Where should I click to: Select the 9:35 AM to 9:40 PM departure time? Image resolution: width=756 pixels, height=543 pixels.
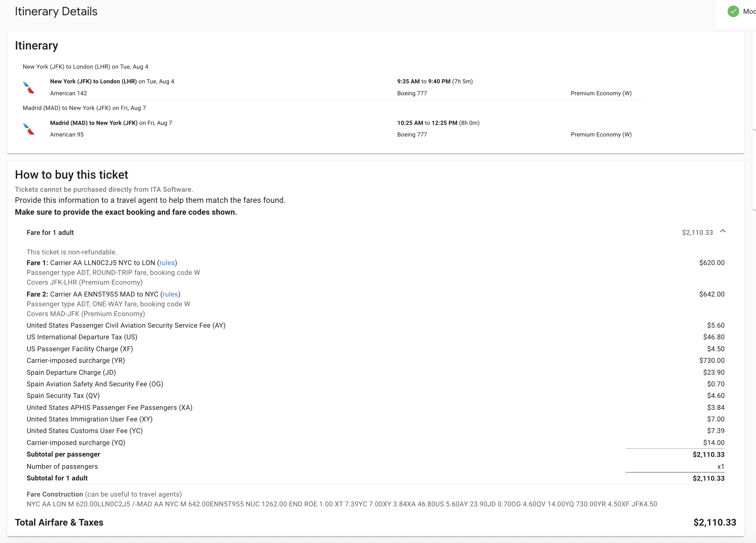coord(435,81)
